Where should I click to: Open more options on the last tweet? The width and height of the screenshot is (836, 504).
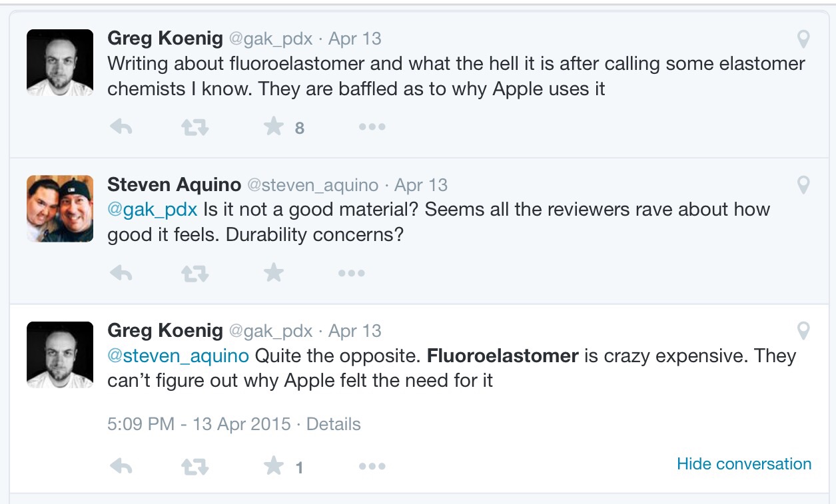click(372, 467)
